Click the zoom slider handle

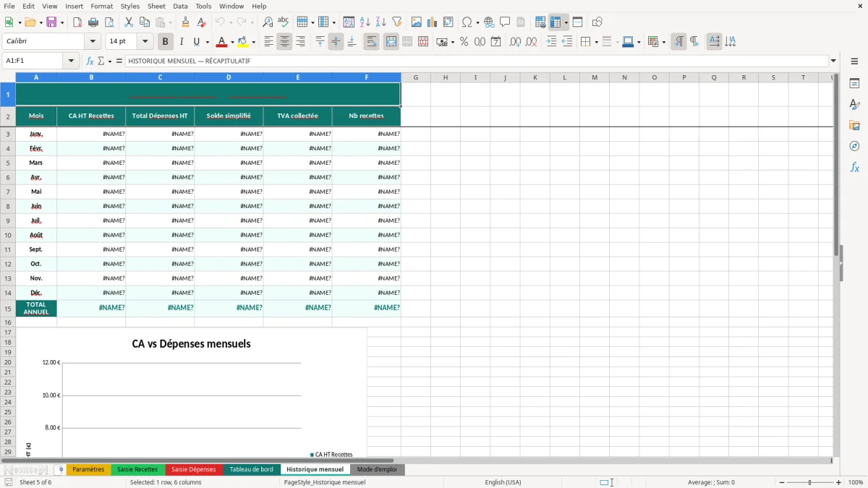[x=810, y=482]
